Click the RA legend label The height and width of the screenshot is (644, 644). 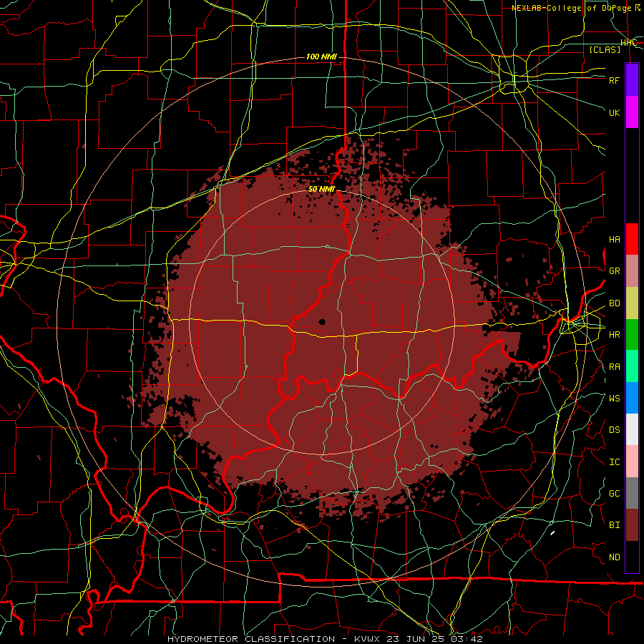(x=614, y=366)
